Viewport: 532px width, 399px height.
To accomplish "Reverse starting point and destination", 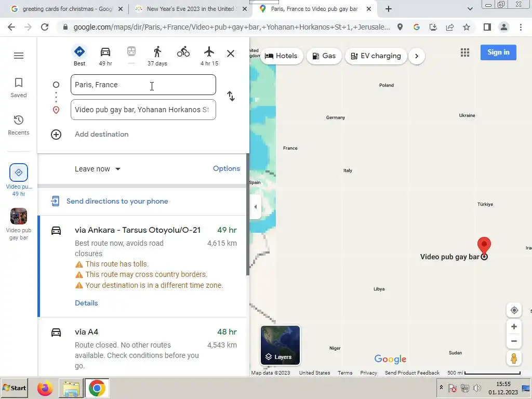I will click(231, 96).
